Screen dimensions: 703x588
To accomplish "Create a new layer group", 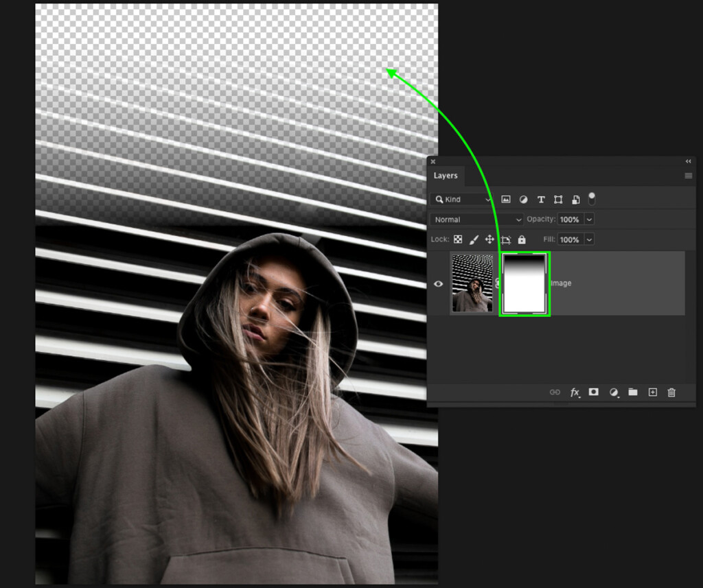I will [633, 392].
